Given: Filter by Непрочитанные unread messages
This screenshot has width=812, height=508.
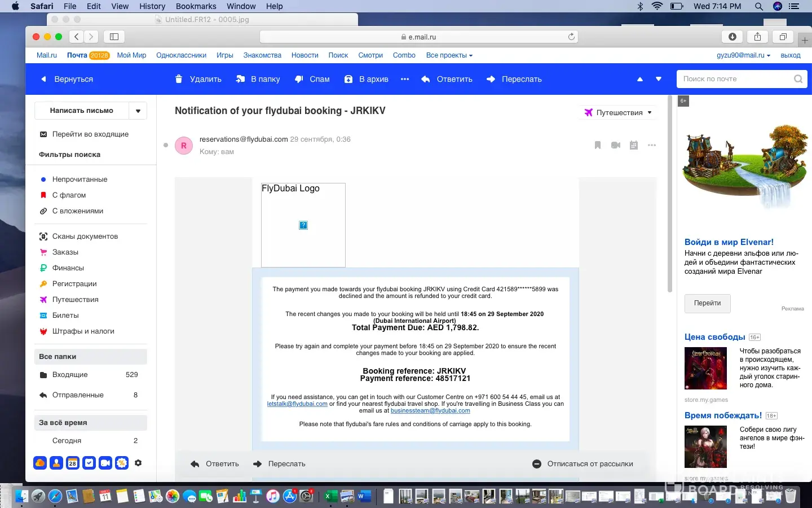Looking at the screenshot, I should point(80,179).
